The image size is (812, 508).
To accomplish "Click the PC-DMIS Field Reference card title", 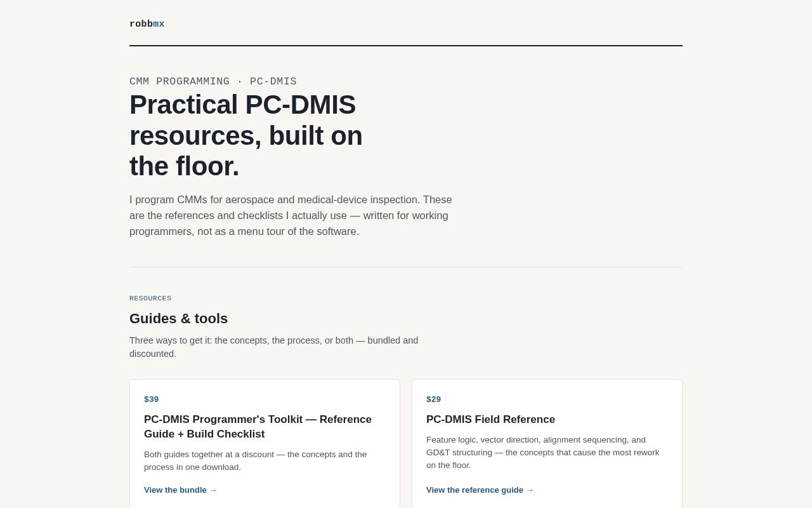I will (x=490, y=419).
